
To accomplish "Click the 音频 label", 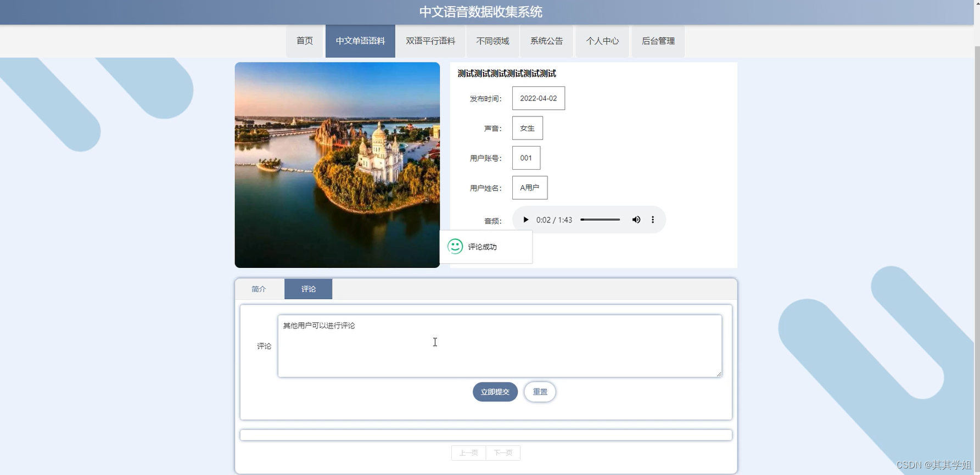I will [x=492, y=221].
